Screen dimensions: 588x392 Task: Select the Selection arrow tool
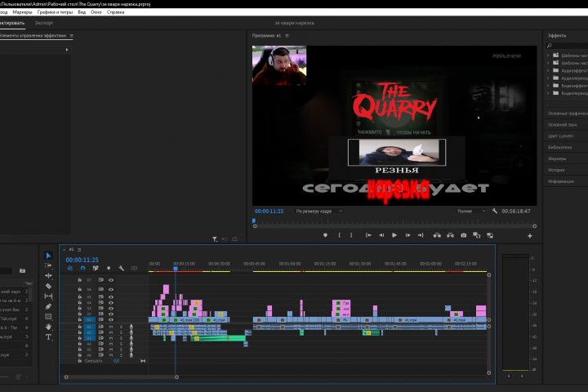pyautogui.click(x=48, y=256)
